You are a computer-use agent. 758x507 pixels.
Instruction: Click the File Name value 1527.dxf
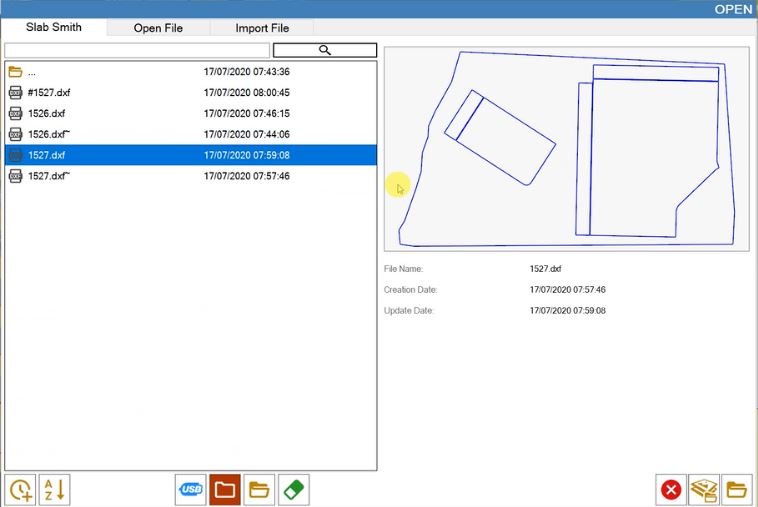545,269
